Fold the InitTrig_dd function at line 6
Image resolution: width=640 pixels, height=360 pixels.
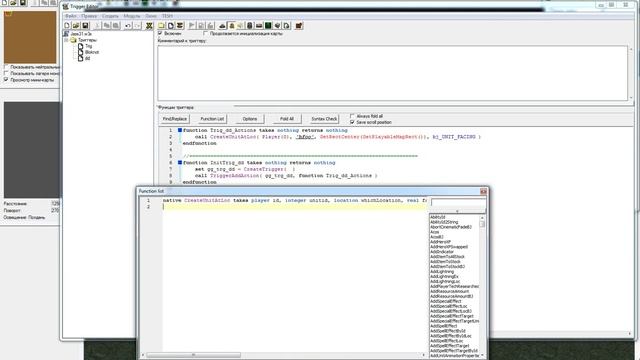[180, 162]
